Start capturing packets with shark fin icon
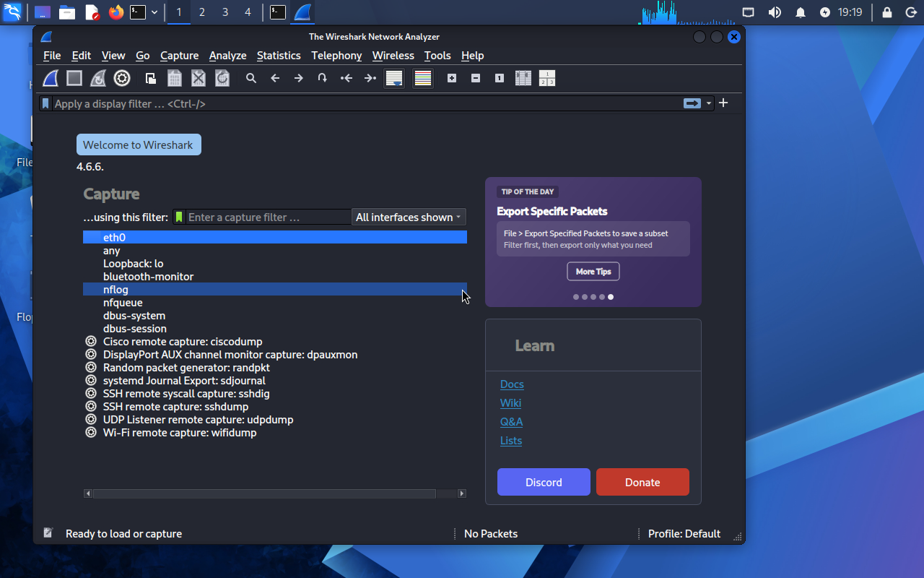The image size is (924, 578). coord(51,78)
